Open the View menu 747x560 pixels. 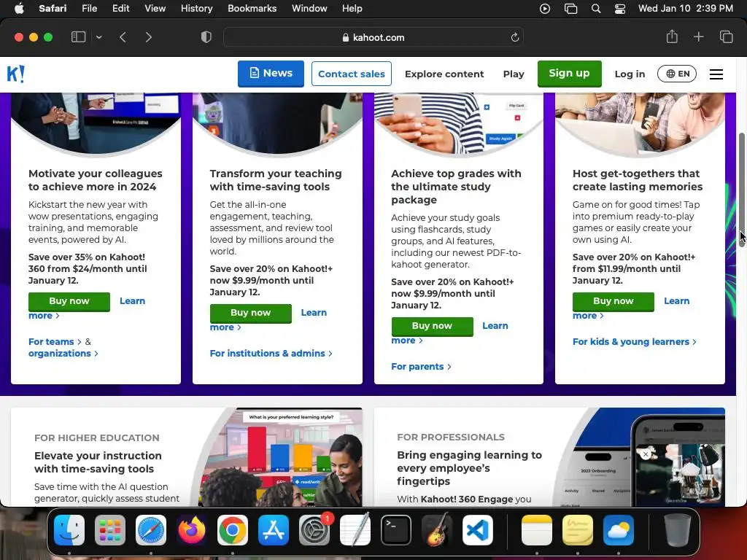155,9
